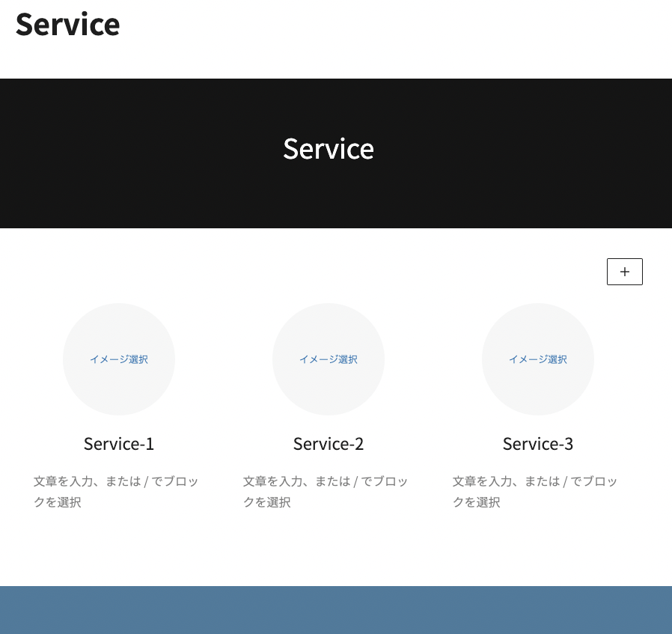Click empty white space left of plus button
Image resolution: width=672 pixels, height=634 pixels.
[x=374, y=272]
